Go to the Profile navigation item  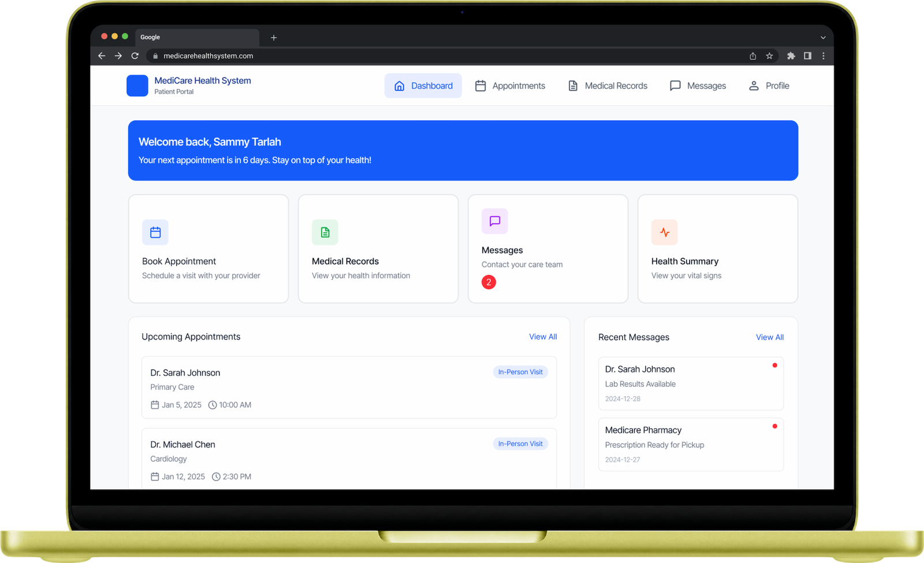click(769, 85)
